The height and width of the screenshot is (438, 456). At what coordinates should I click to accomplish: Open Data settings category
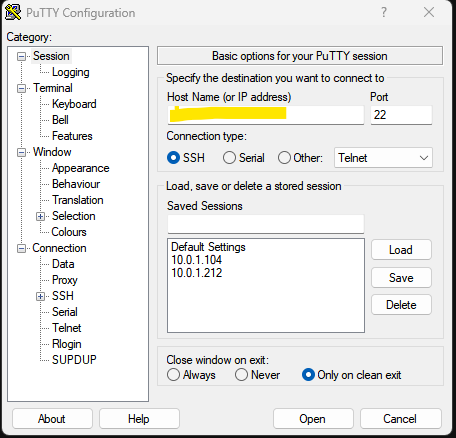[x=63, y=264]
